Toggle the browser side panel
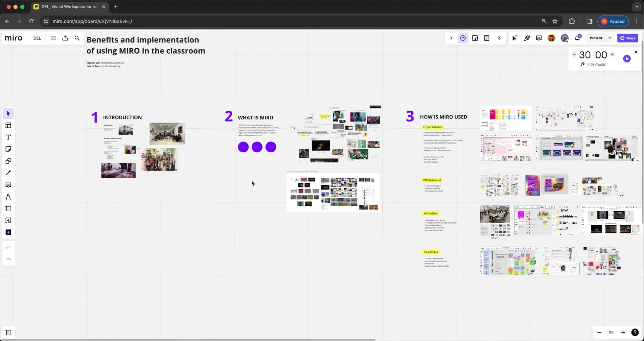644x341 pixels. [590, 21]
